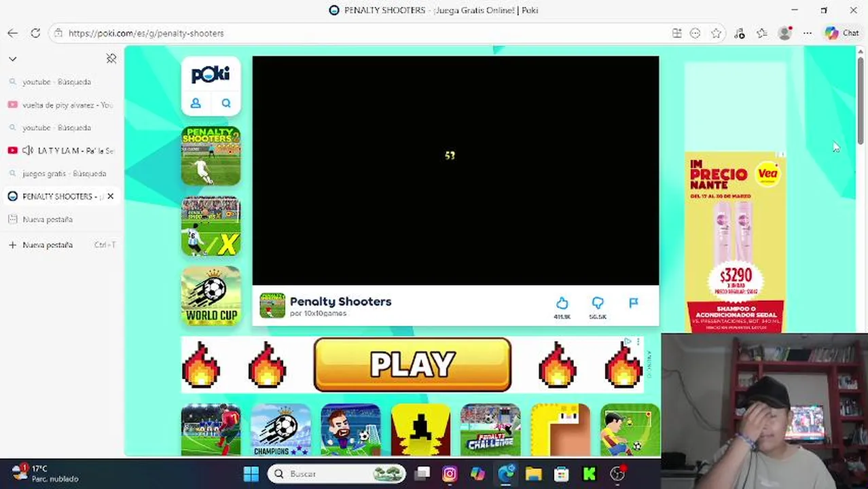Add page to favorites with star icon
Screen dimensions: 868x489
(716, 33)
